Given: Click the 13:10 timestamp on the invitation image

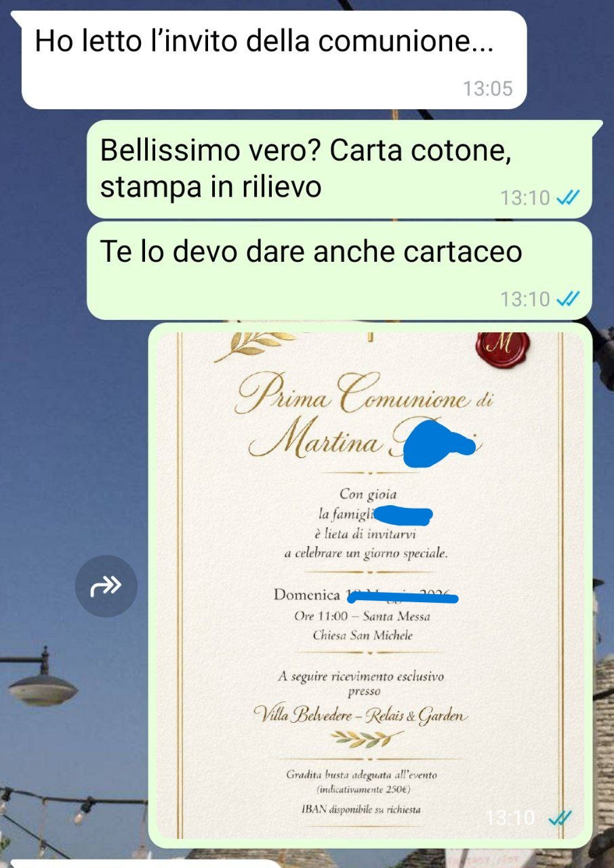Looking at the screenshot, I should [510, 818].
